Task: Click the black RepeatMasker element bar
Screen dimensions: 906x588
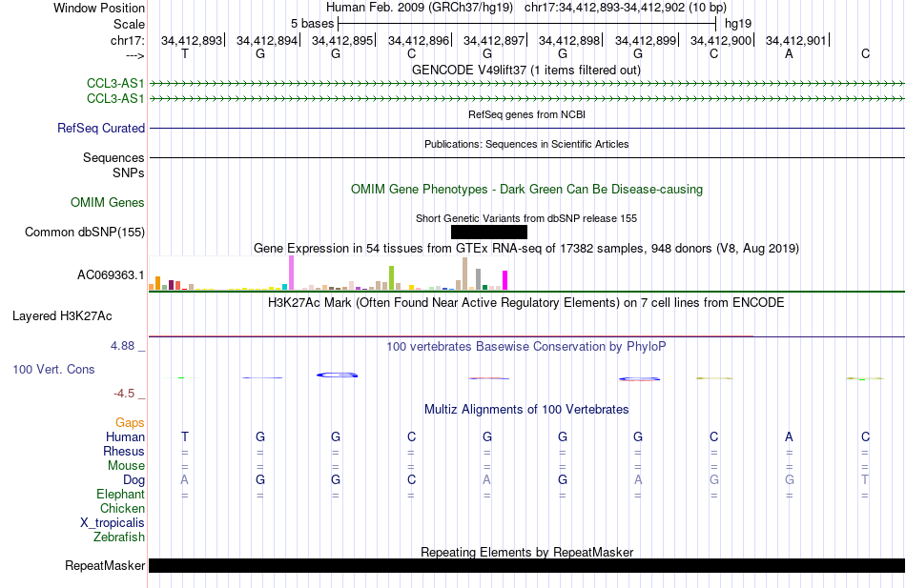Action: coord(526,565)
